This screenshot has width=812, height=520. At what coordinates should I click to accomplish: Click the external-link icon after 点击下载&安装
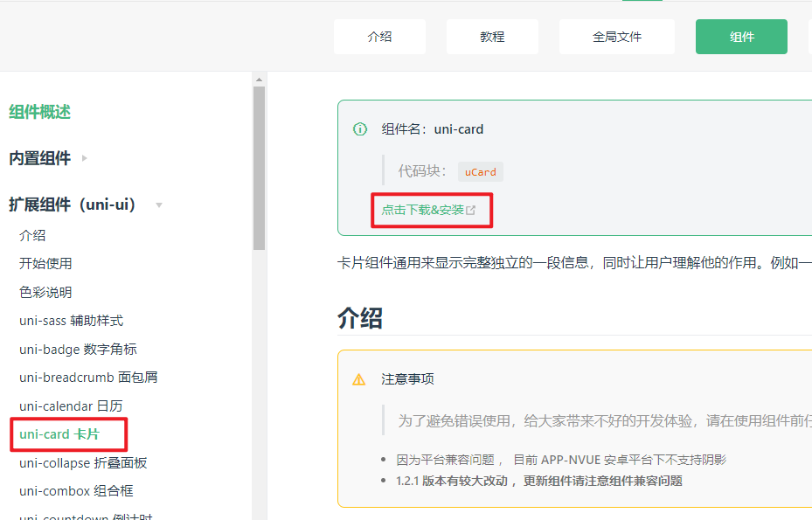472,210
